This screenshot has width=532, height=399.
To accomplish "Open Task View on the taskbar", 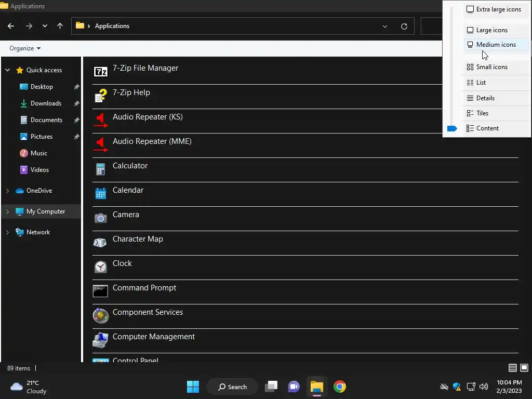I will tap(271, 387).
